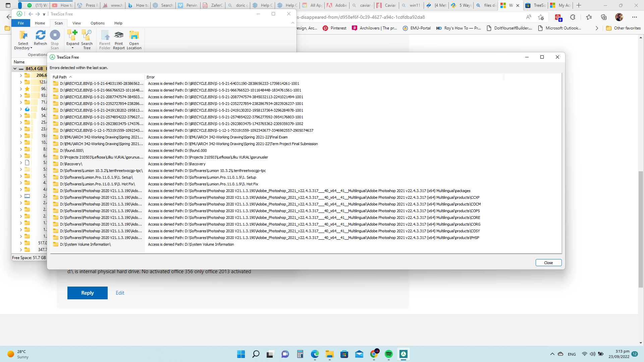Sort by the Full Path column header

pyautogui.click(x=98, y=77)
